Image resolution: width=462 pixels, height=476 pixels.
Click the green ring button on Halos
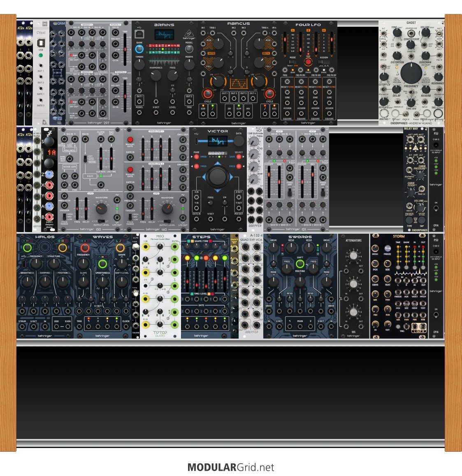click(27, 248)
